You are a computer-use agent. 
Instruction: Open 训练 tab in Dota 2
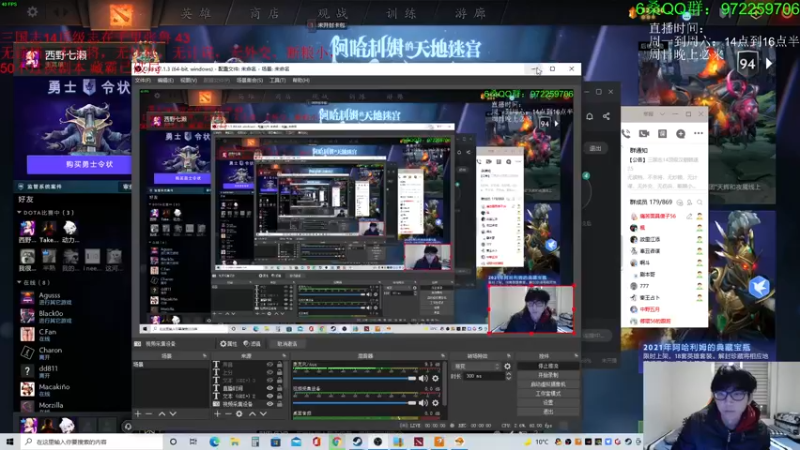pyautogui.click(x=402, y=13)
